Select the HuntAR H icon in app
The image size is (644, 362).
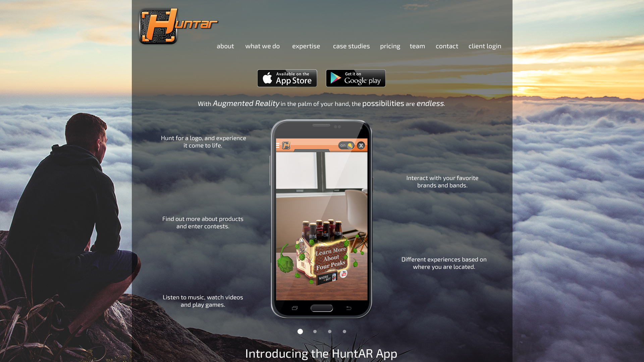[x=286, y=145]
